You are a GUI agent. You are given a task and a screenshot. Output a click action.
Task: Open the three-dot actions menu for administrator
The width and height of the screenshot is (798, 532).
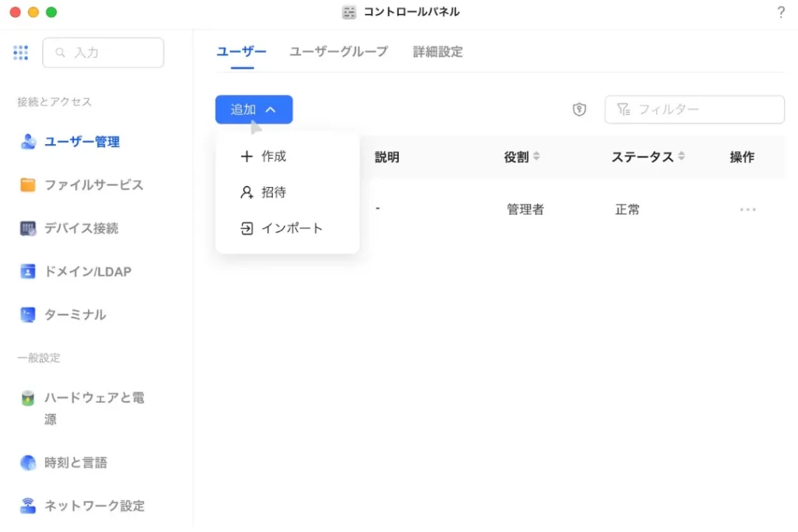click(747, 210)
